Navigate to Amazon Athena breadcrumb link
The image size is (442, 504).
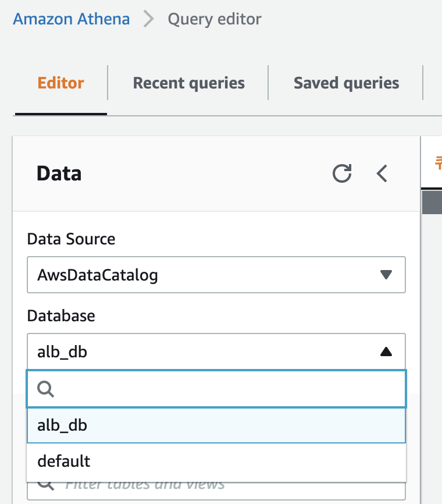point(71,19)
